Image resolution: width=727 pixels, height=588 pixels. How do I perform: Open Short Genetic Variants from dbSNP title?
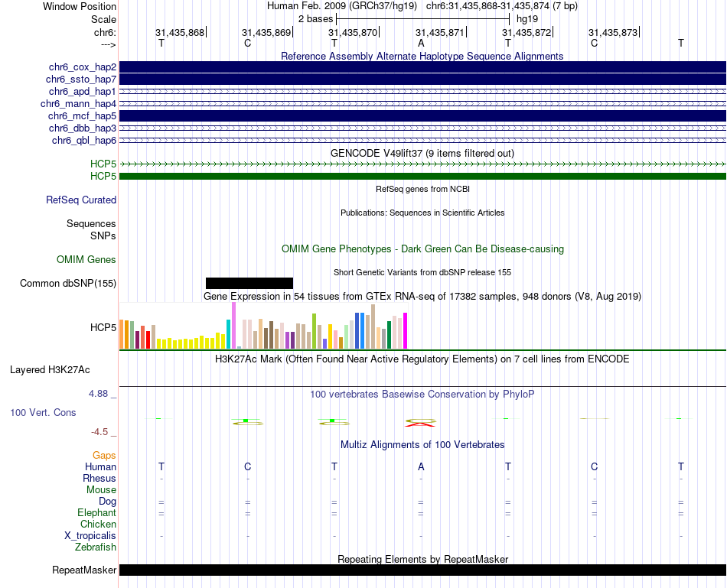click(x=422, y=272)
